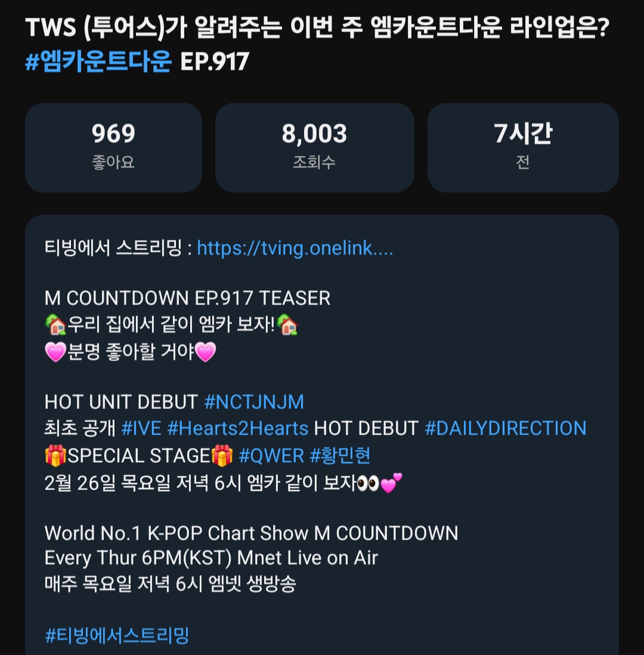The image size is (644, 655).
Task: Click the house emoji before 우리 집에서
Action: coord(55,325)
